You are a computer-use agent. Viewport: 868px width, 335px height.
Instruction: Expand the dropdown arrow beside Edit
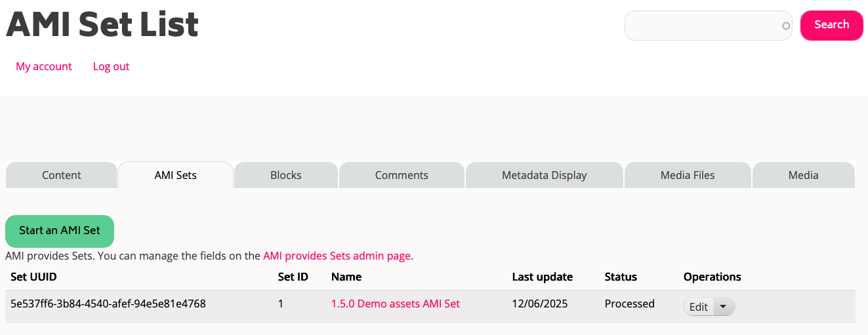click(724, 307)
